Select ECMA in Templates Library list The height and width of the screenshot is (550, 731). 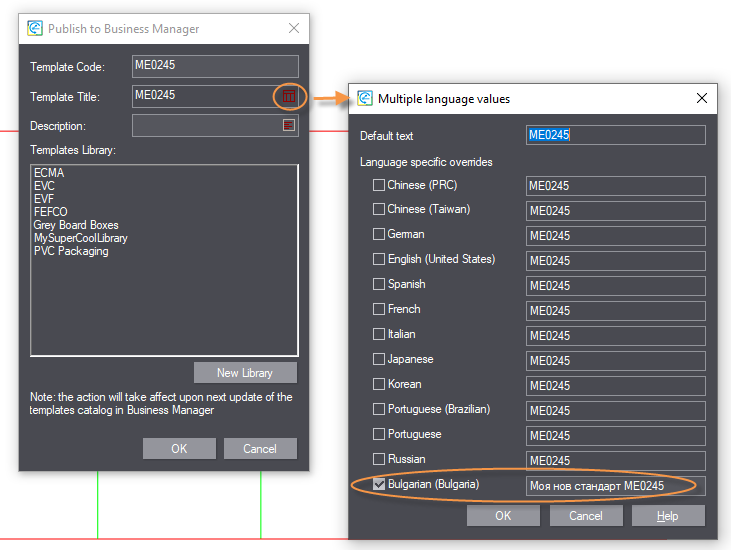[x=49, y=174]
